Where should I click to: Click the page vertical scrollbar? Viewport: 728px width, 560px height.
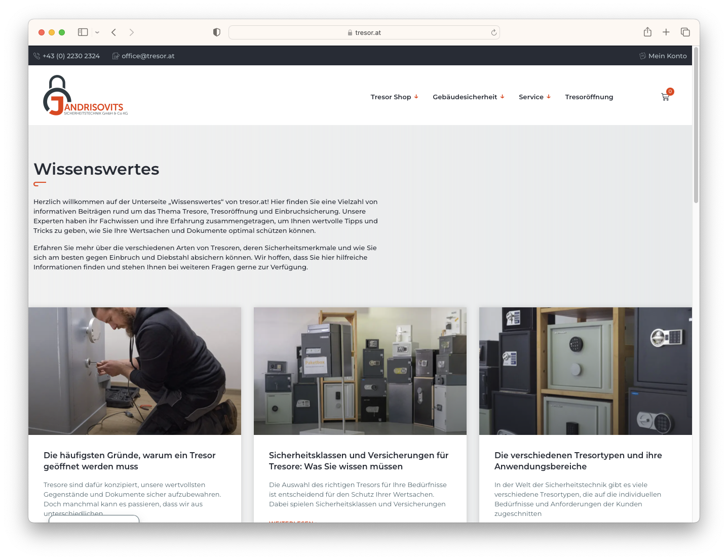(696, 125)
